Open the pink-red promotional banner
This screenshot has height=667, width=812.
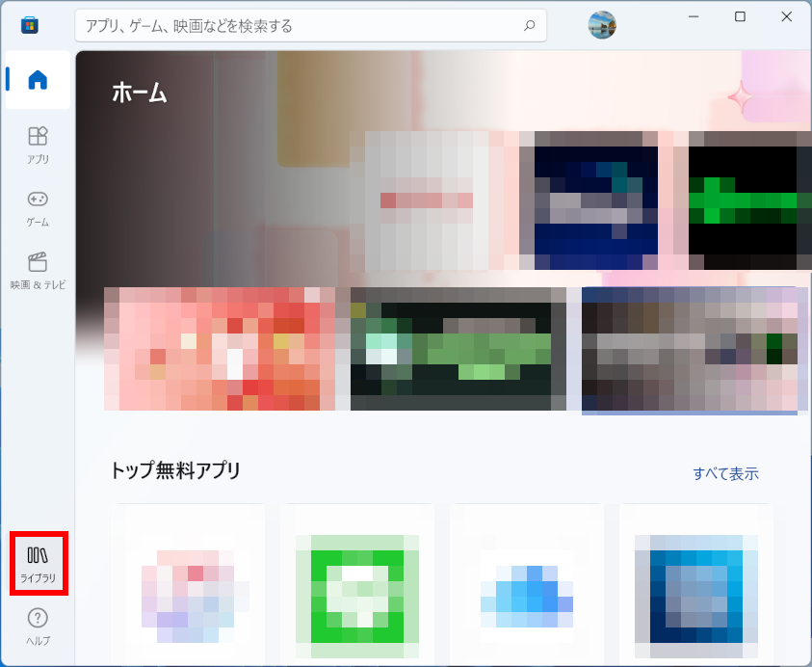tap(220, 349)
